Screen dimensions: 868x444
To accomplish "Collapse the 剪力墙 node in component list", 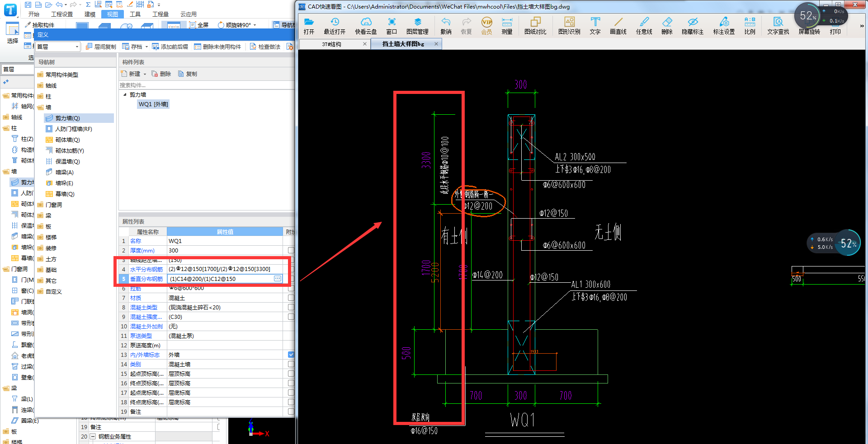I will pos(125,95).
